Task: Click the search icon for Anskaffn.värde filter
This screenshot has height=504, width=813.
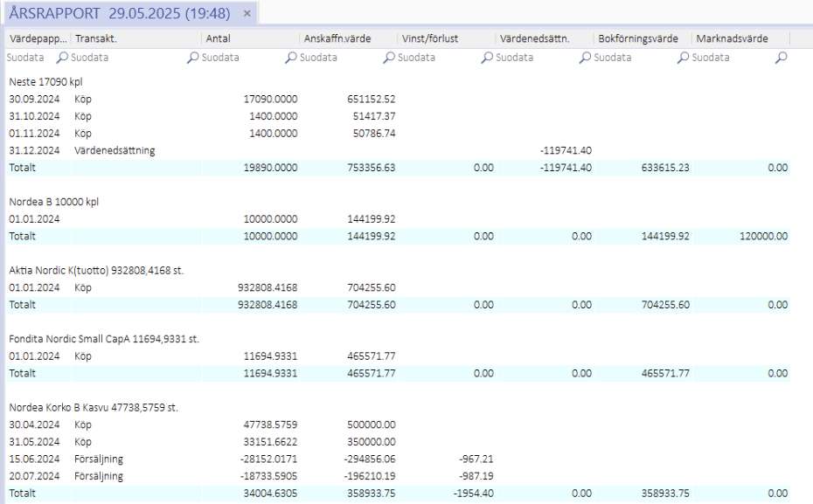Action: [x=388, y=58]
